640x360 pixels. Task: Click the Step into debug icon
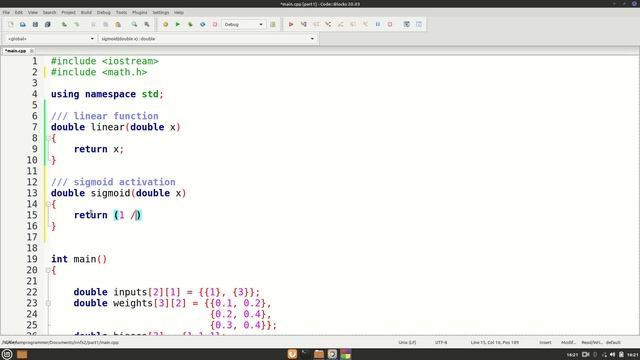tap(328, 24)
